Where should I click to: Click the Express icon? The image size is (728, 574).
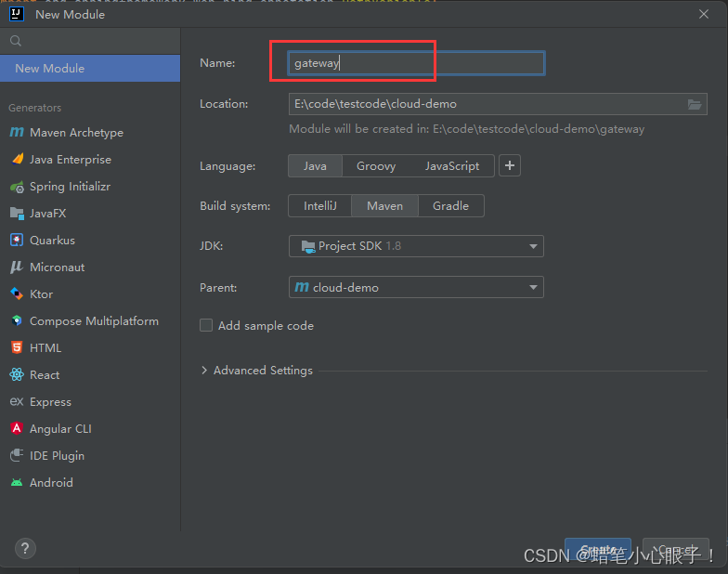(x=17, y=401)
